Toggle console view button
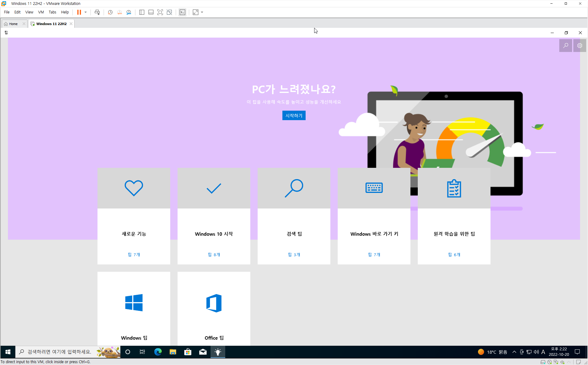 click(x=182, y=12)
